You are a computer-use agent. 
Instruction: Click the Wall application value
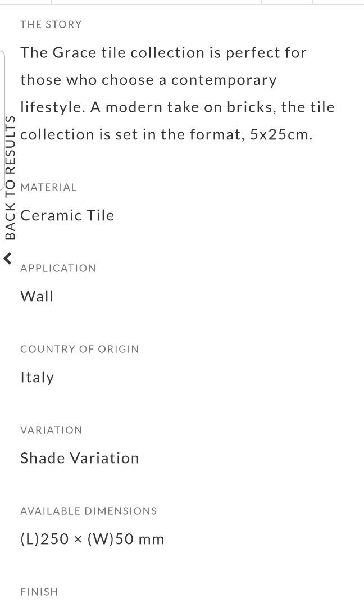click(37, 296)
